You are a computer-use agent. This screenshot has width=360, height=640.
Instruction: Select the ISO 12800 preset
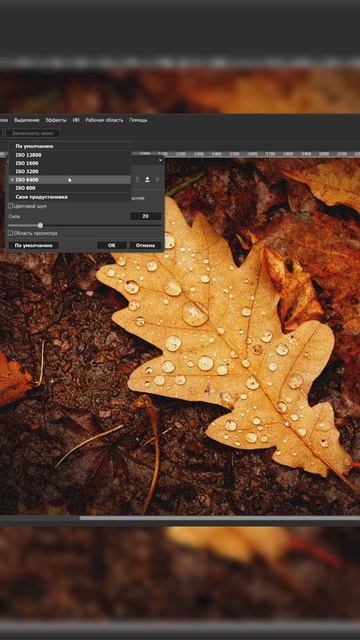click(x=69, y=155)
